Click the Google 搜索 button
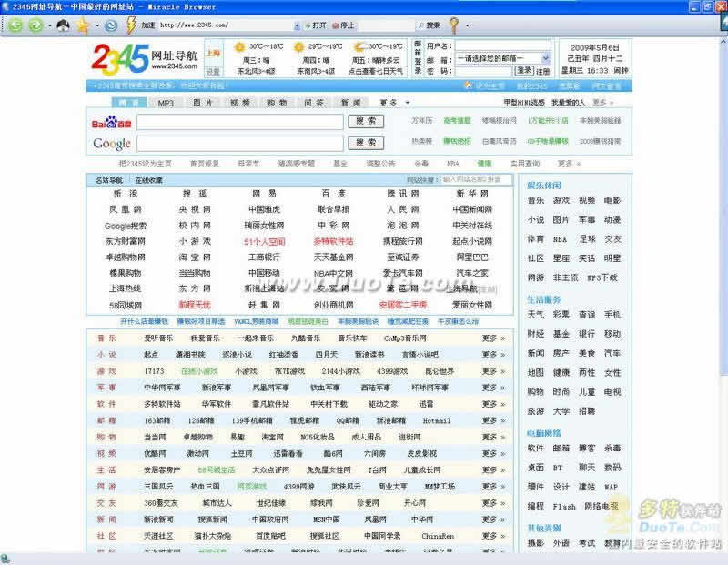Viewport: 728px width, 565px height. click(x=366, y=143)
